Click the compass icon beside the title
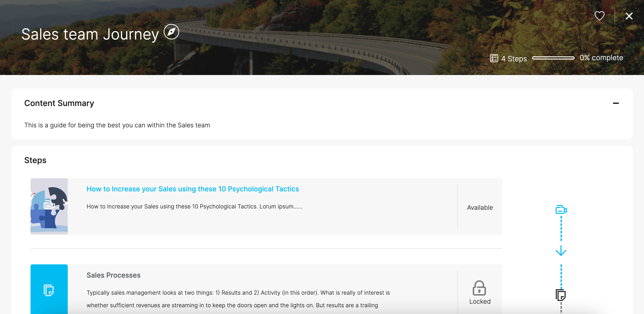 (171, 32)
